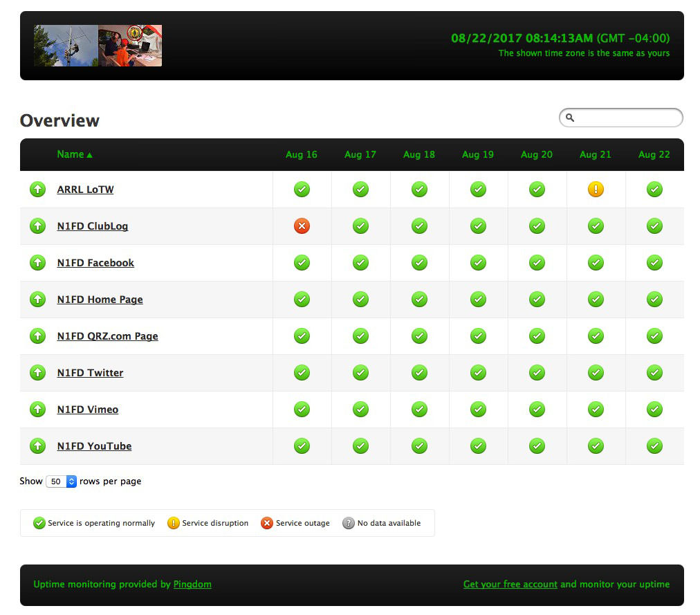Click the N1FD Facebook up status arrow icon

pos(37,263)
